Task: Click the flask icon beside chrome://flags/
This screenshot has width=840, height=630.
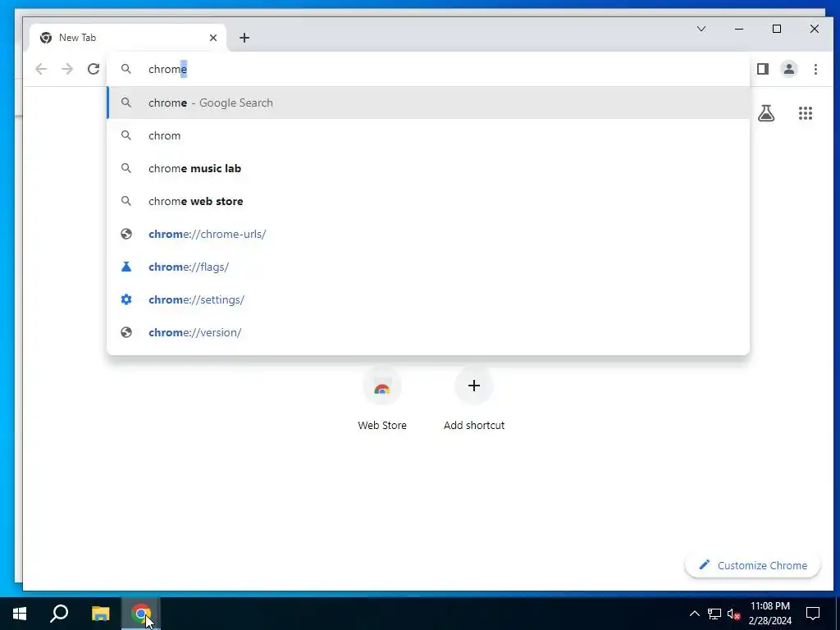Action: 126,267
